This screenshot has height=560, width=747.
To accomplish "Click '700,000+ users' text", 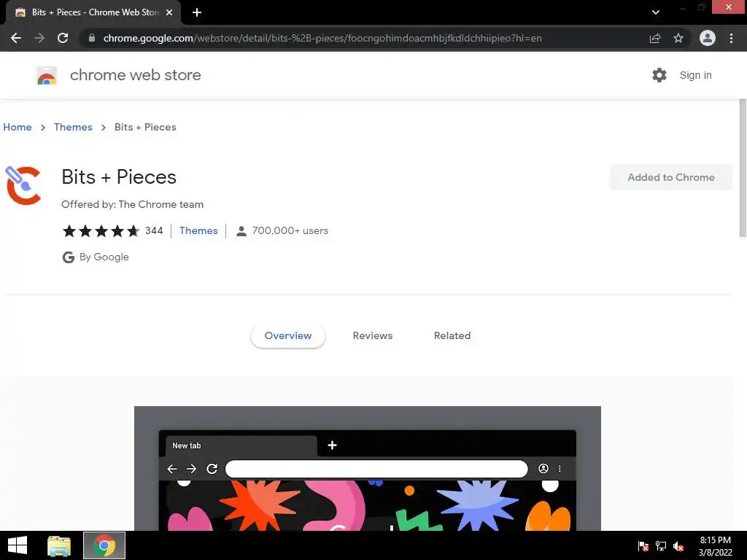I will (290, 231).
